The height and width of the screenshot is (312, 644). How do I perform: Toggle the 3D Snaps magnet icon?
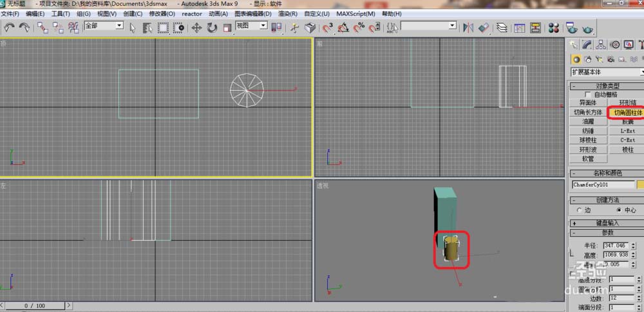pos(327,28)
